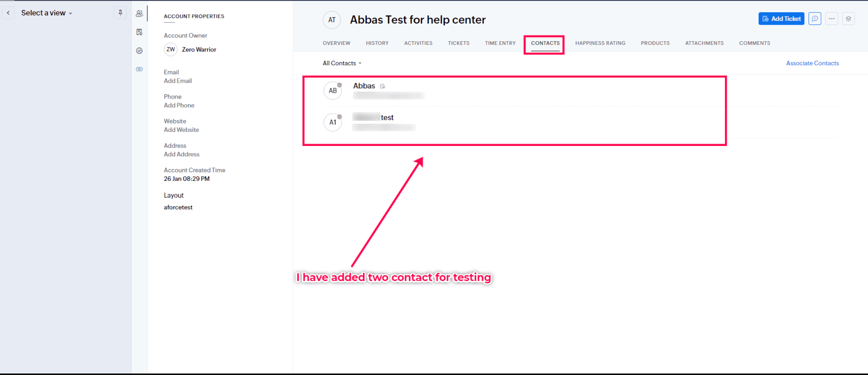Click the stacked layers icon at top right
Viewport: 868px width, 375px height.
click(x=848, y=19)
